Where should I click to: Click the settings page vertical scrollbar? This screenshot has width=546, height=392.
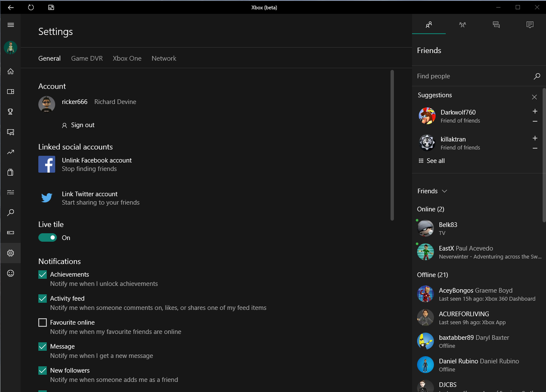click(x=392, y=145)
